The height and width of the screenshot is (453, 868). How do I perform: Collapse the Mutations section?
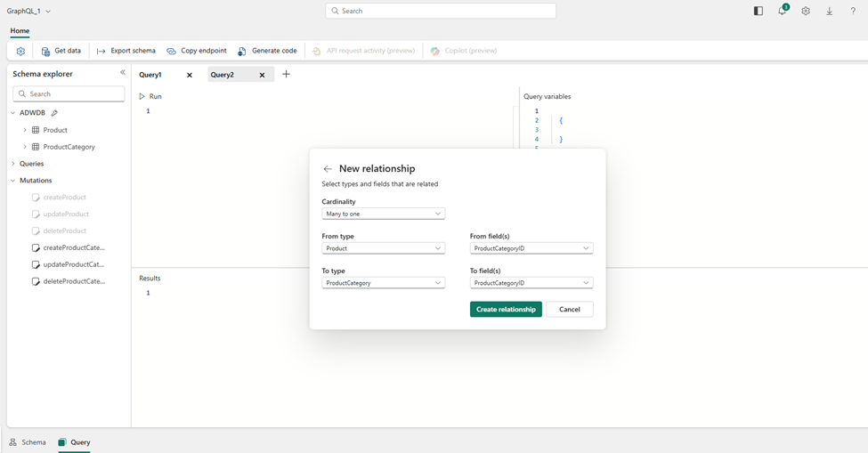(x=13, y=181)
